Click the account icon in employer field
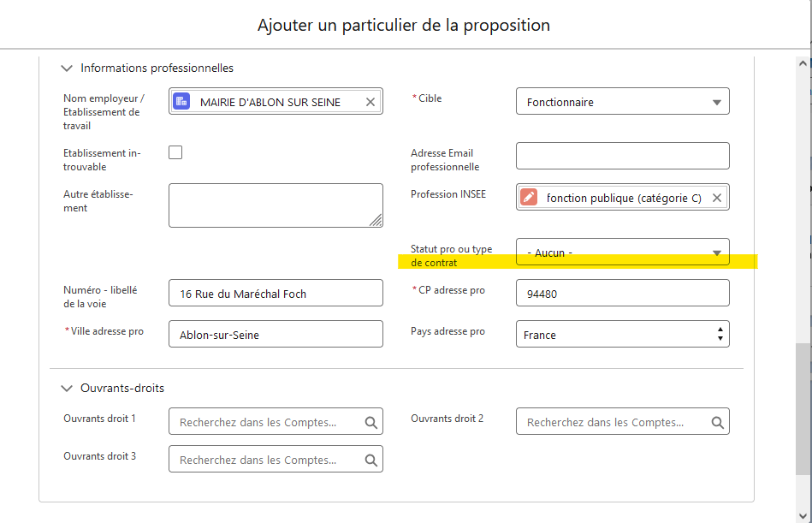 [181, 102]
